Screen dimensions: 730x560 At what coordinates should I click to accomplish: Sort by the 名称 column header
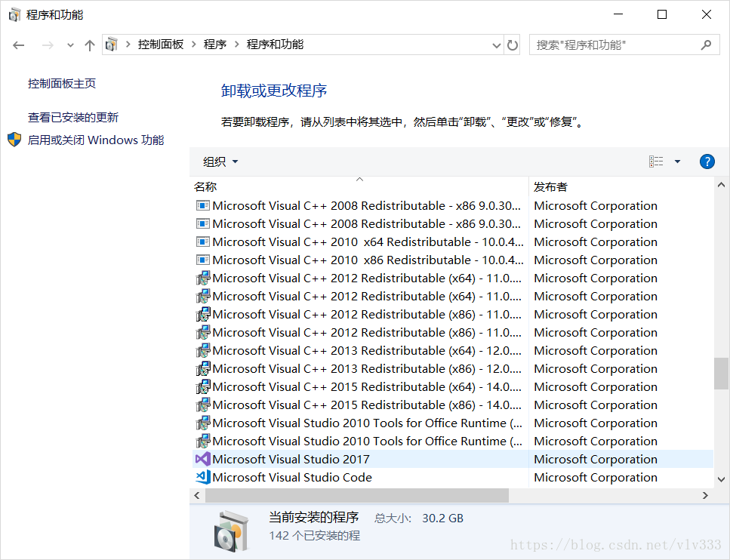(359, 186)
